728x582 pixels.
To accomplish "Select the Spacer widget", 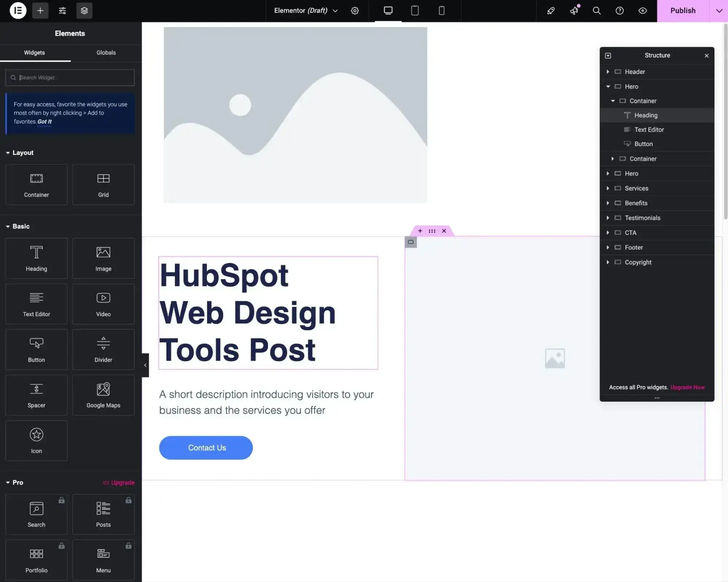I will (36, 395).
